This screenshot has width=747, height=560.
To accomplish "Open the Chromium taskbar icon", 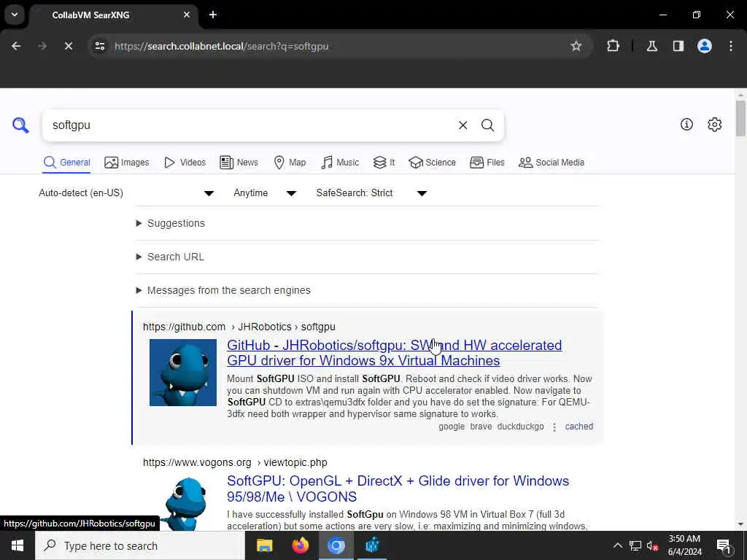I will click(x=336, y=545).
